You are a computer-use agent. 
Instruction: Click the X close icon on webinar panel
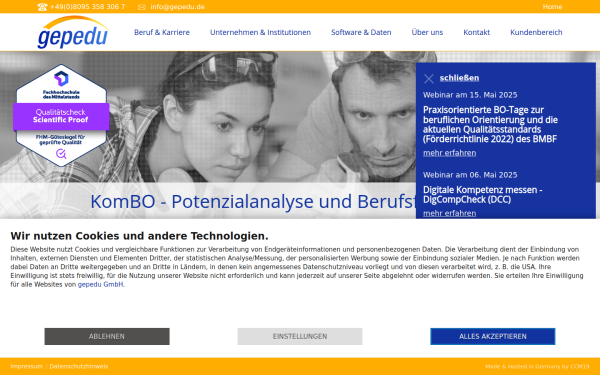click(429, 78)
